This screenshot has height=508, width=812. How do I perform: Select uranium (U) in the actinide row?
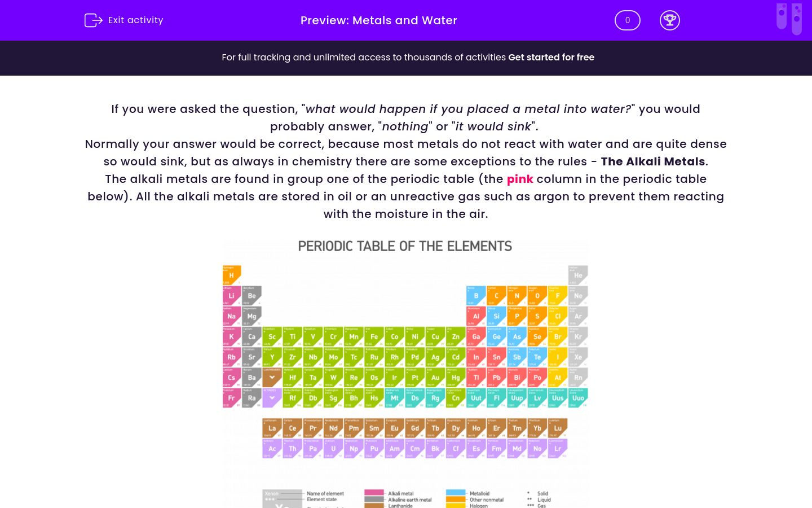(333, 448)
